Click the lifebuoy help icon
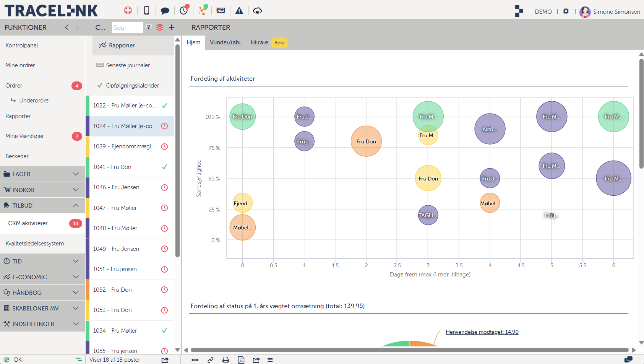The width and height of the screenshot is (644, 364). click(128, 11)
